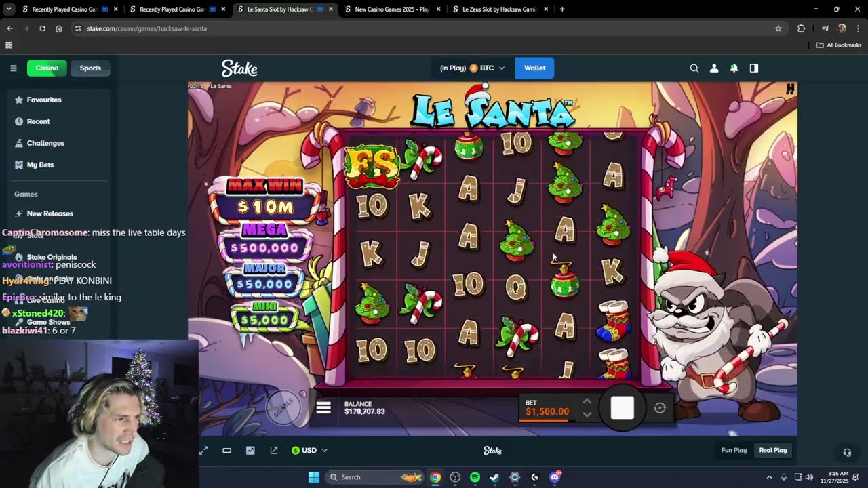Image resolution: width=868 pixels, height=488 pixels.
Task: Open Spotify from the taskbar
Action: tap(475, 477)
